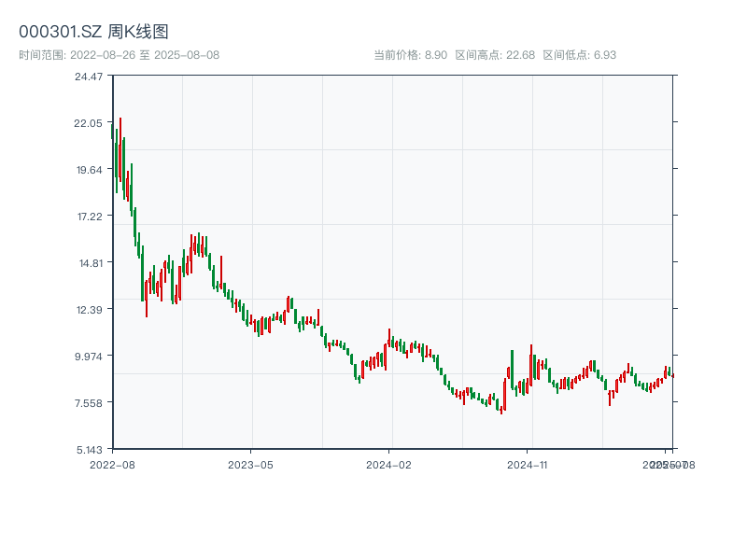Click the 2023-05 x-axis date label
Screen dimensions: 747x560
click(250, 464)
